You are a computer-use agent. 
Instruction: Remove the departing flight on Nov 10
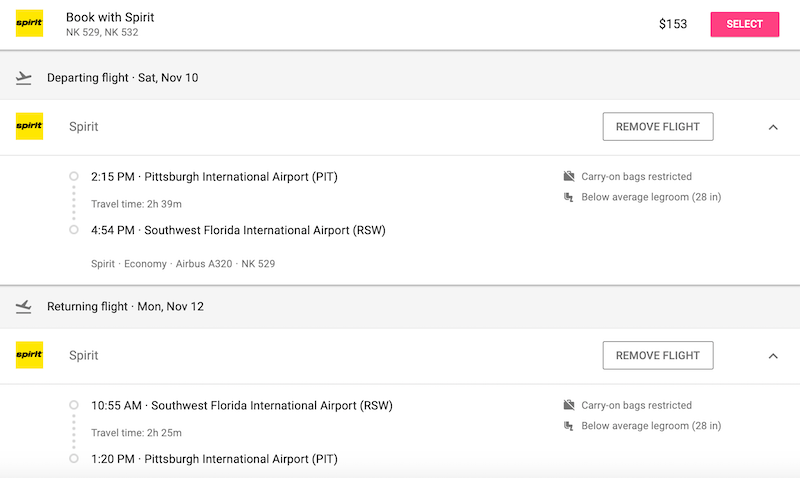[658, 127]
